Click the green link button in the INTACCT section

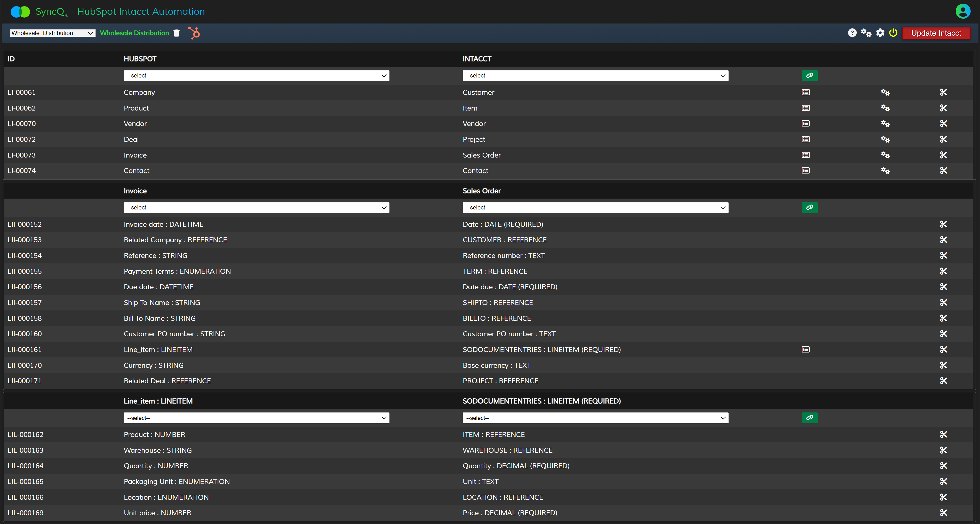pos(809,76)
